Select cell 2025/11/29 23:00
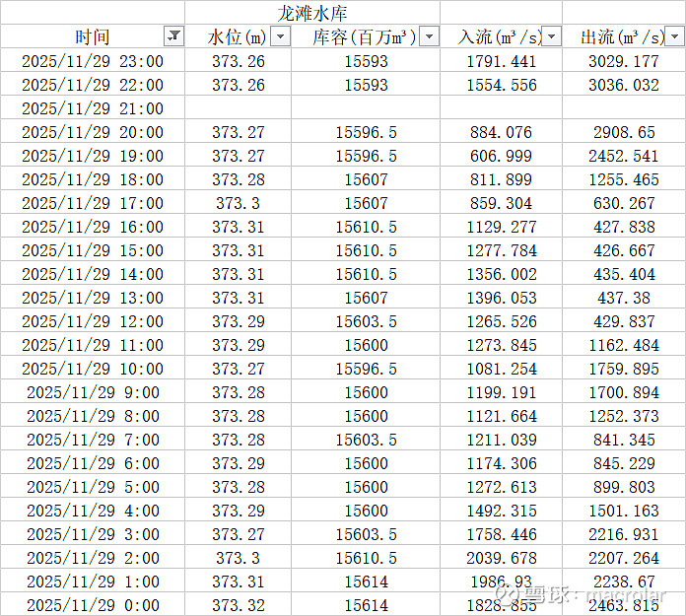The width and height of the screenshot is (686, 616). click(93, 60)
